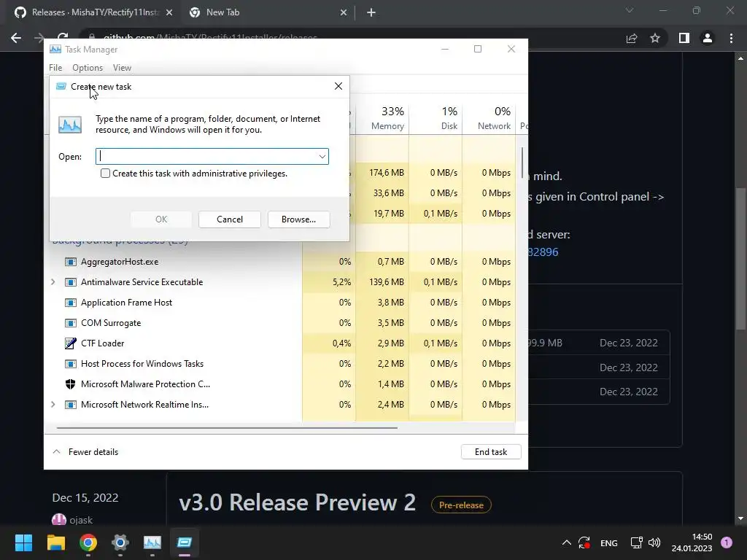Screen dimensions: 747x560
Task: Close the Releases GitHub browser tab
Action: [x=169, y=13]
